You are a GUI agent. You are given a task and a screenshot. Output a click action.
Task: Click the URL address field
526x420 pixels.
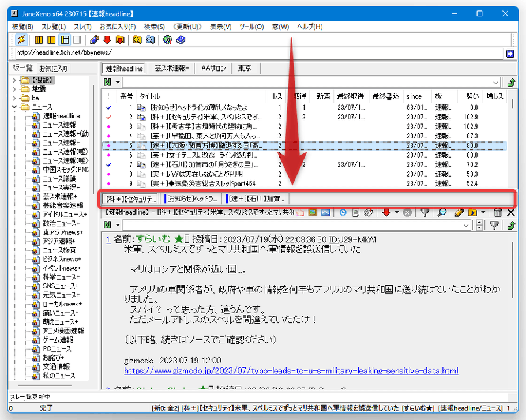258,53
